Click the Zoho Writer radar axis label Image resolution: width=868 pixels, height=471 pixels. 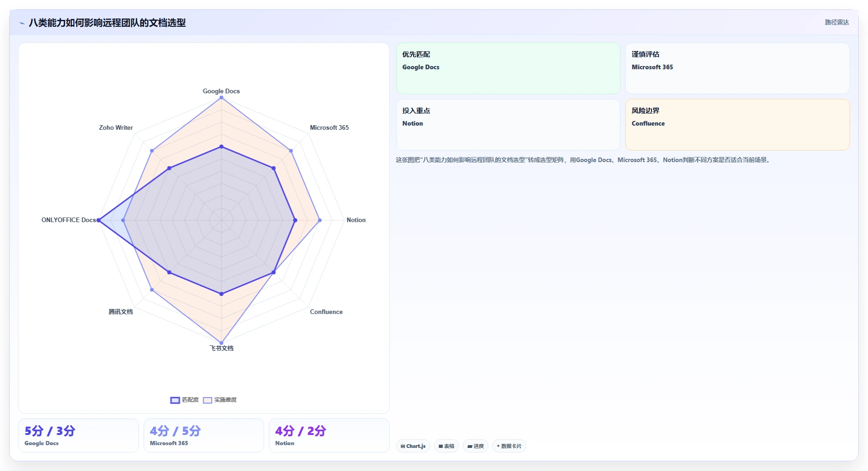pos(115,127)
